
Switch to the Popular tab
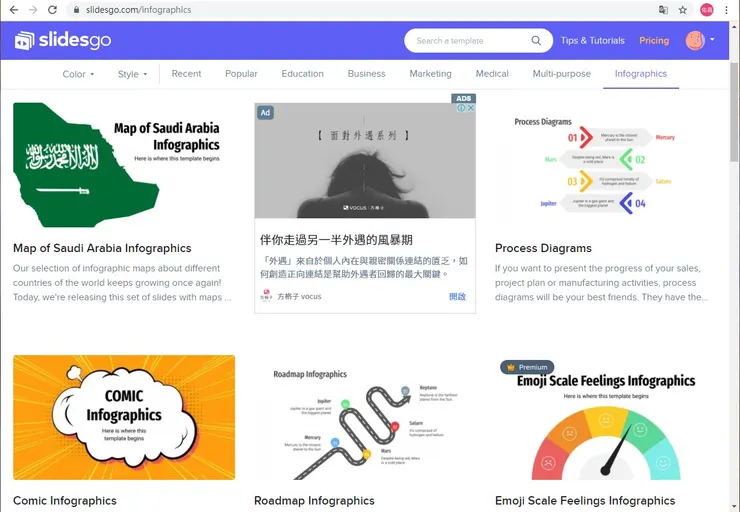pos(241,74)
